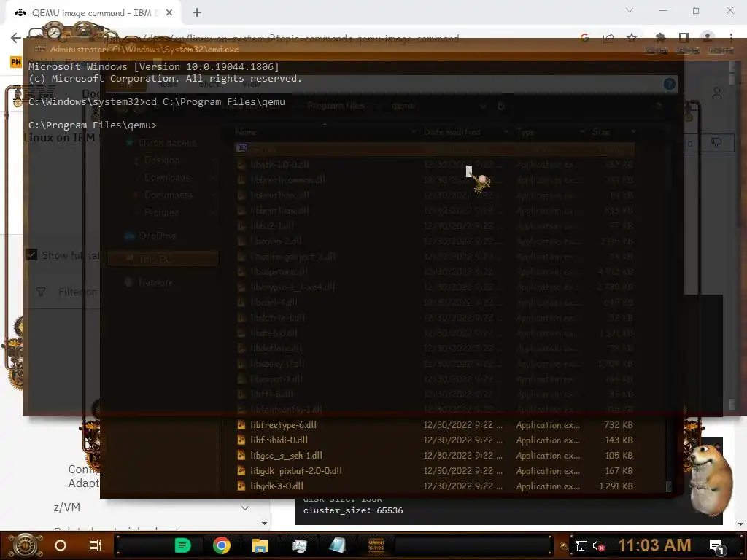This screenshot has height=560, width=747.
Task: Toggle the Show full table checkbox
Action: pyautogui.click(x=31, y=254)
